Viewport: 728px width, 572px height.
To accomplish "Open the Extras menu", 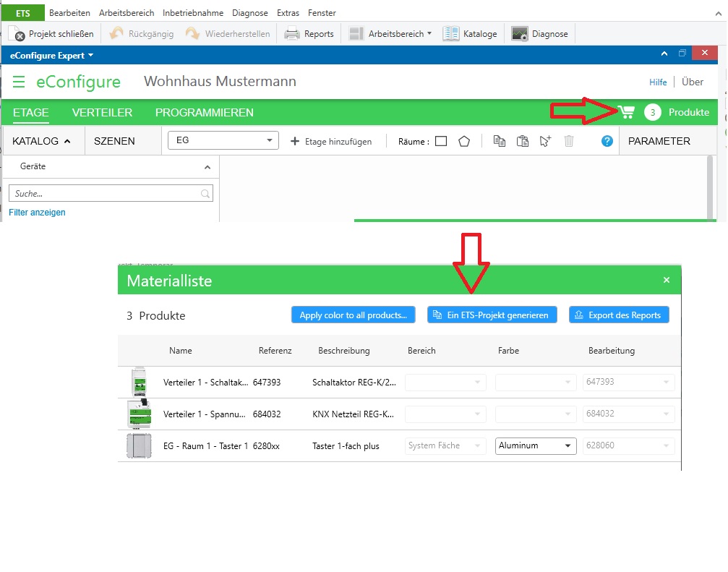I will click(x=288, y=13).
